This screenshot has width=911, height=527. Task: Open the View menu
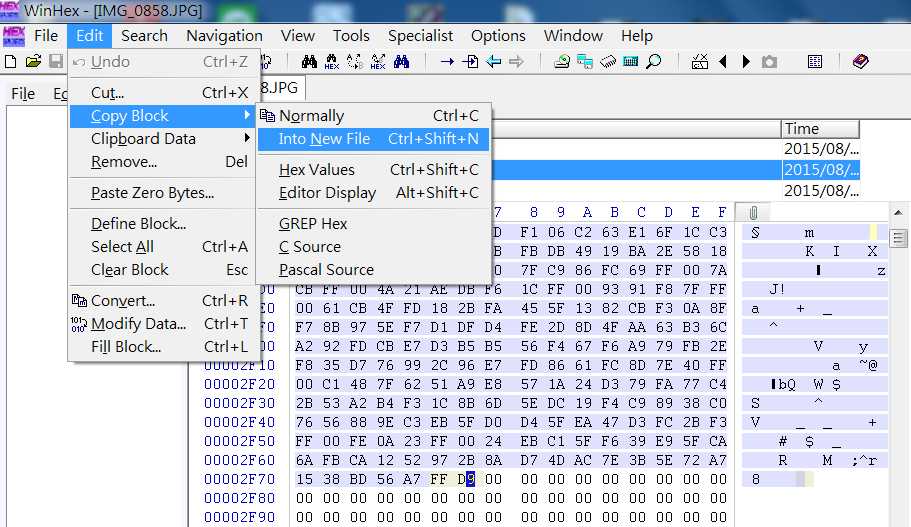[x=297, y=36]
